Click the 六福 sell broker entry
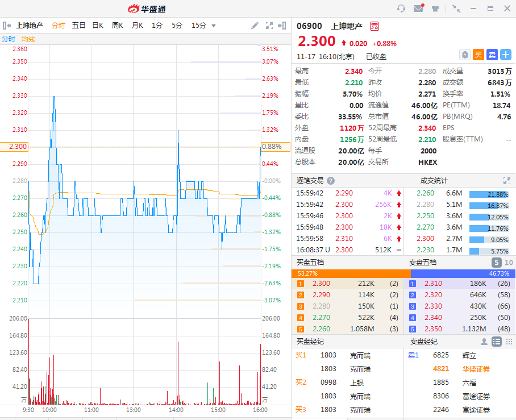The height and width of the screenshot is (420, 516). coord(469,383)
